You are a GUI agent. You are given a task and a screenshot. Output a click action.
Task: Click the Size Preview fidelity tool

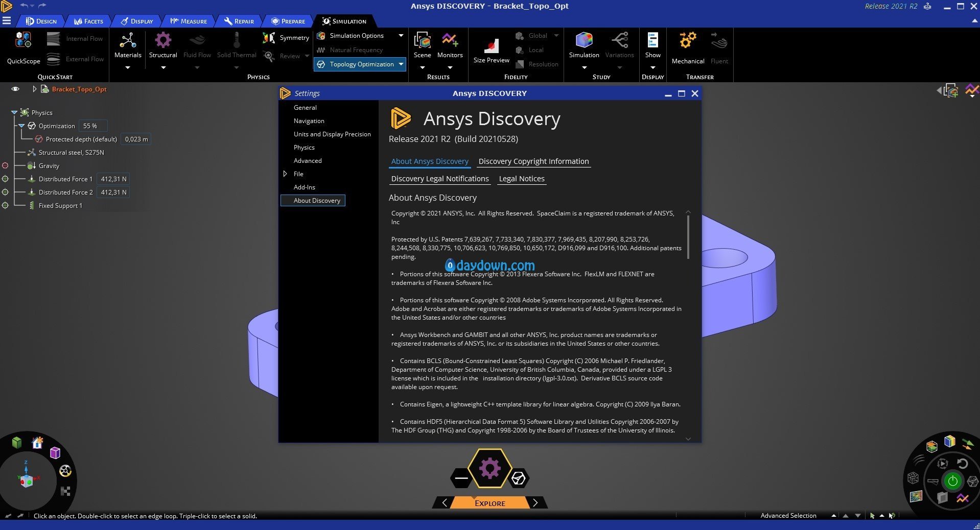click(x=491, y=50)
